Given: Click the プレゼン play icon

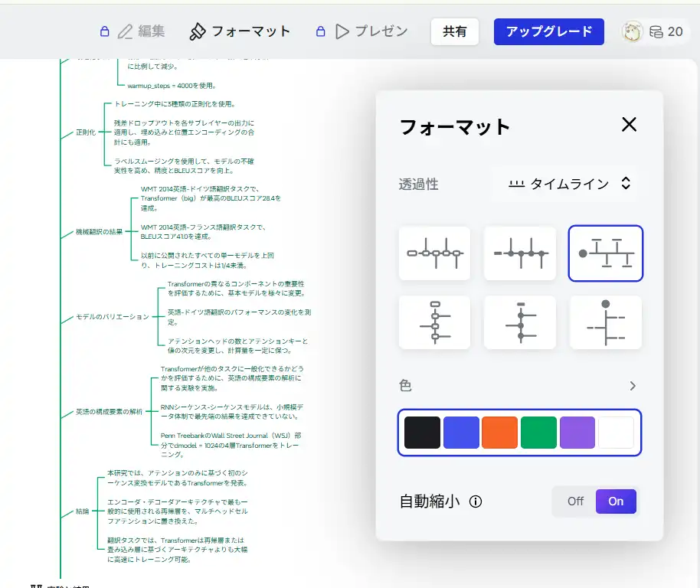Looking at the screenshot, I should 342,31.
